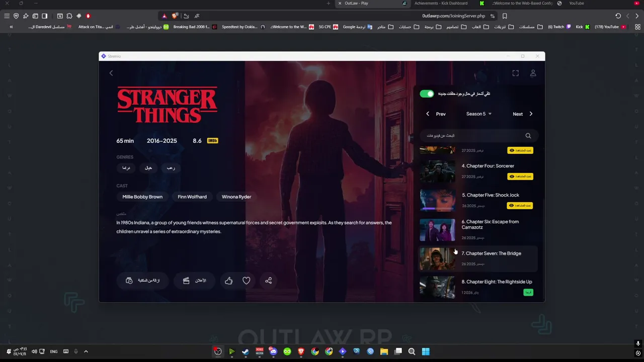The height and width of the screenshot is (362, 644).
Task: Click the Brave shields lion icon
Action: (175, 16)
